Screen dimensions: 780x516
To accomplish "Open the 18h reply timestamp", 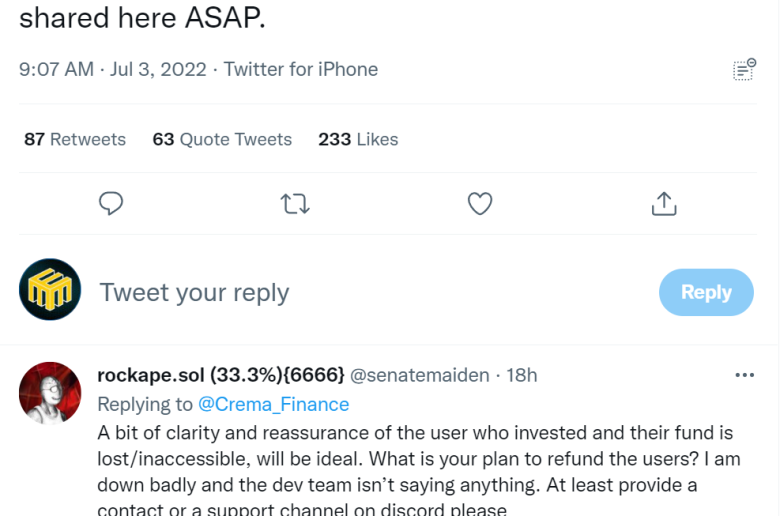I will pos(522,375).
